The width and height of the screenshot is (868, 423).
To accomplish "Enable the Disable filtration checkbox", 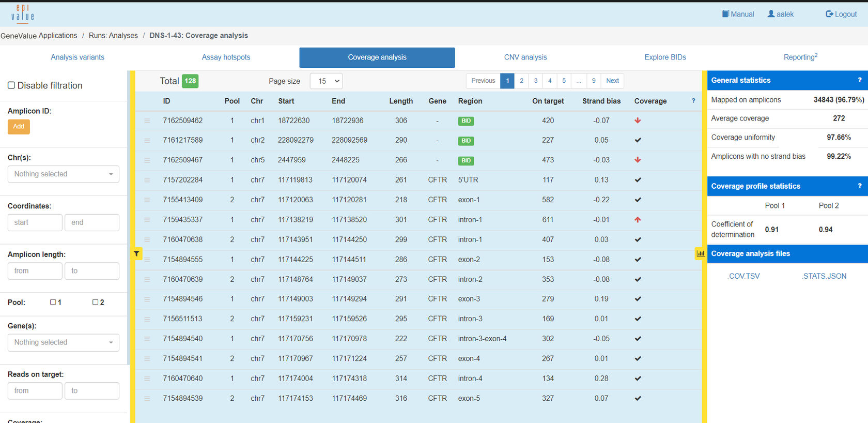I will 11,85.
